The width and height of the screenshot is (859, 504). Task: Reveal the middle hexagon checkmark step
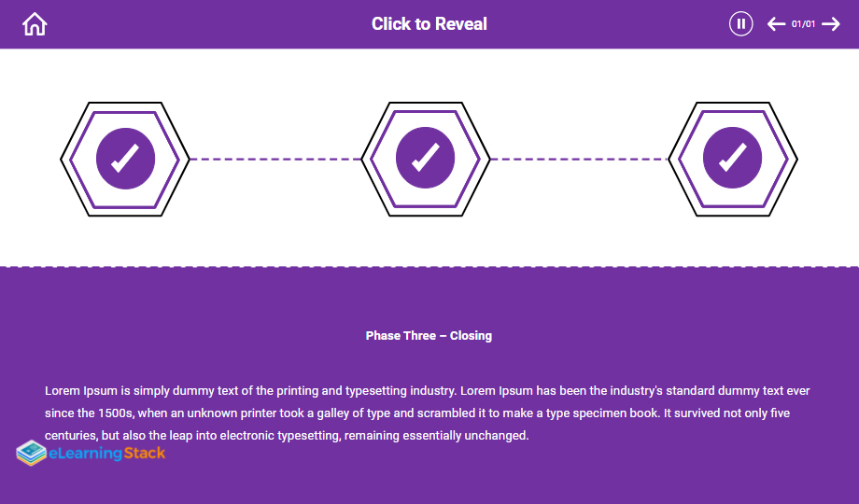tap(426, 160)
